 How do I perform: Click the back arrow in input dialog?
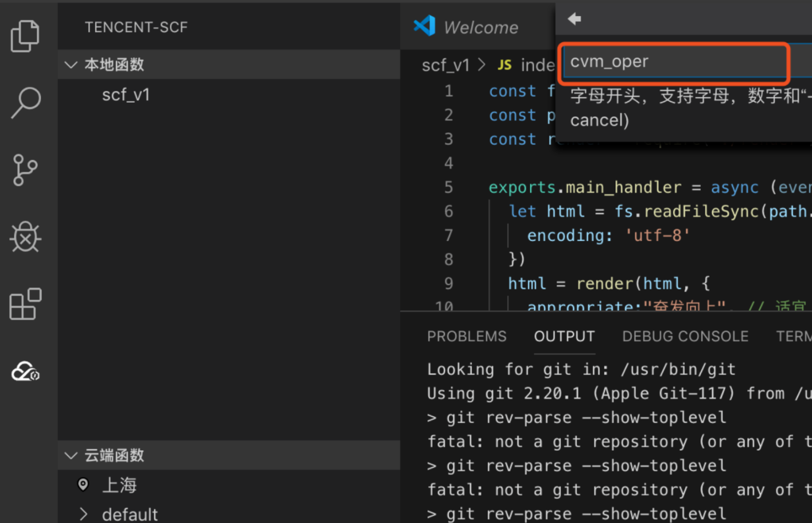pos(574,19)
